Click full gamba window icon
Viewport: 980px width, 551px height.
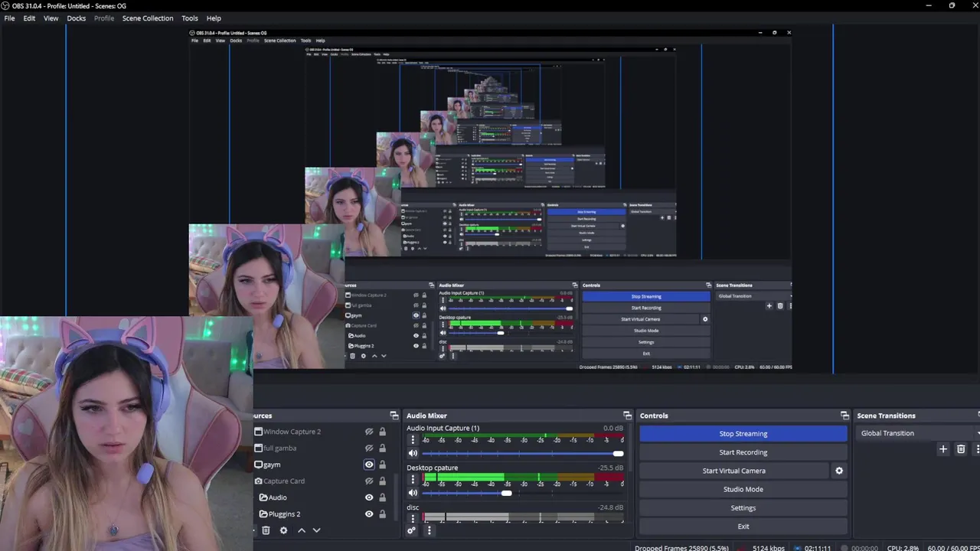(x=258, y=448)
